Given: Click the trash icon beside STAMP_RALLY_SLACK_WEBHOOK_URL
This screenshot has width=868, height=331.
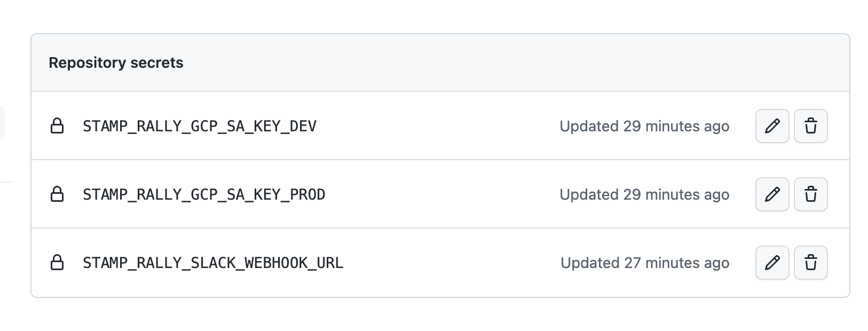Looking at the screenshot, I should (x=810, y=263).
